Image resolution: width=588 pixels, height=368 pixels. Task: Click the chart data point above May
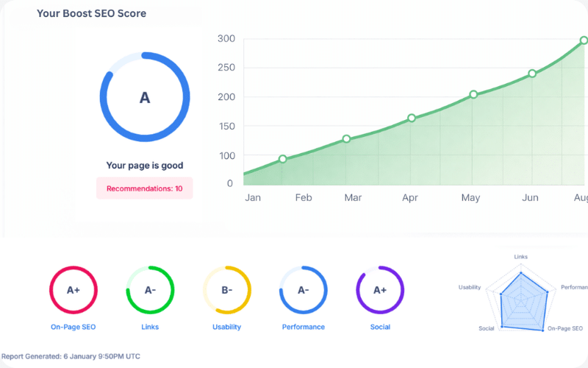[473, 94]
